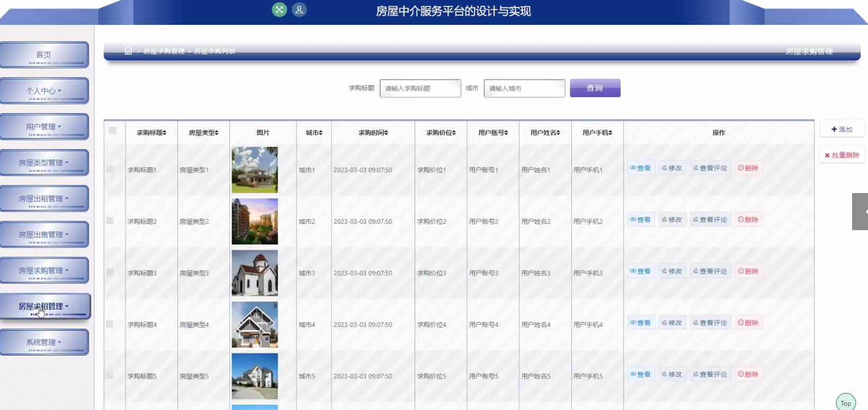
Task: Focus the 求购标题 search input field
Action: coord(420,88)
